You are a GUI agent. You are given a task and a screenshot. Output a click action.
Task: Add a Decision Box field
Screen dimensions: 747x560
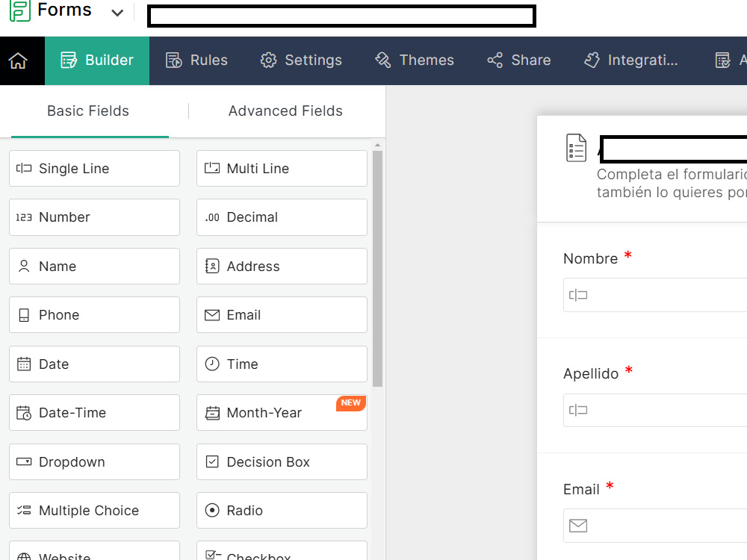click(282, 461)
